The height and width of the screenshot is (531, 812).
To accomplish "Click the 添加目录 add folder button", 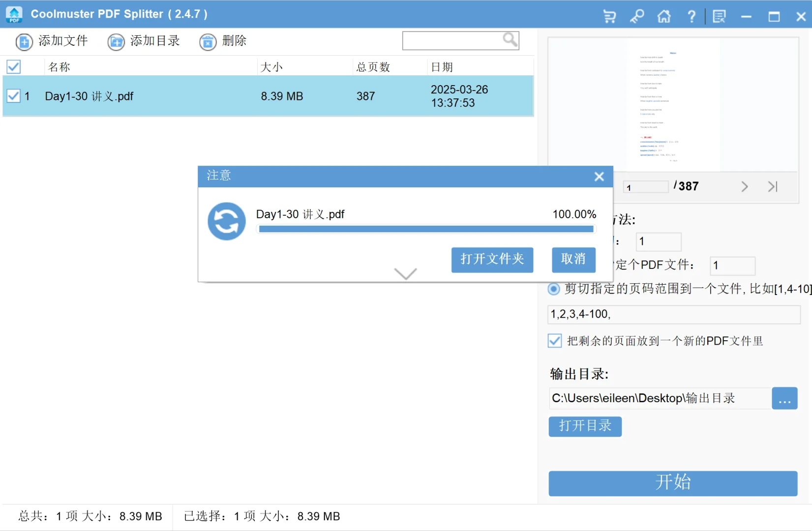I will (144, 41).
